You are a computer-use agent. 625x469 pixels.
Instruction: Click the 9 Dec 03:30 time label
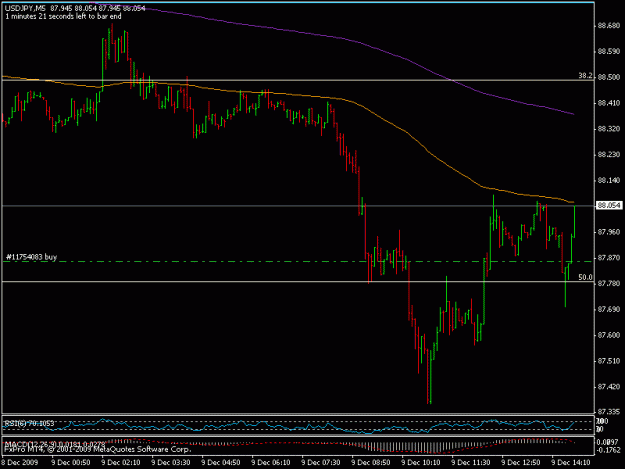(x=171, y=463)
